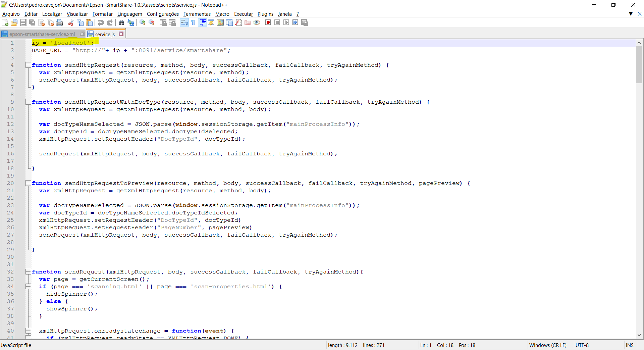Save the current file with the Save icon

23,22
